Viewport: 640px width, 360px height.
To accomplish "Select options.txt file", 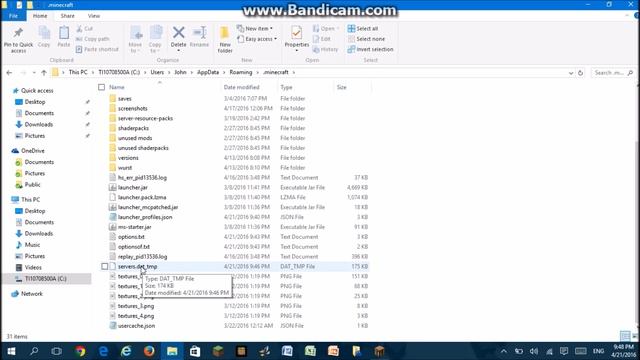I will [x=131, y=237].
